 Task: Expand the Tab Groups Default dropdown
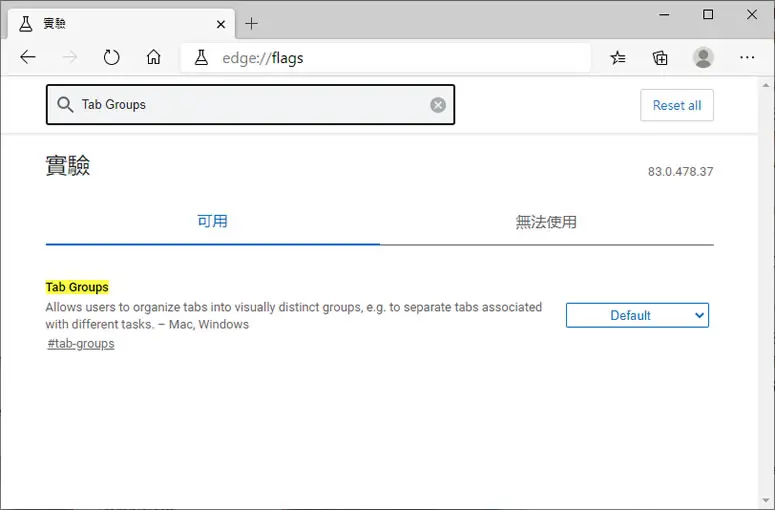pyautogui.click(x=637, y=315)
